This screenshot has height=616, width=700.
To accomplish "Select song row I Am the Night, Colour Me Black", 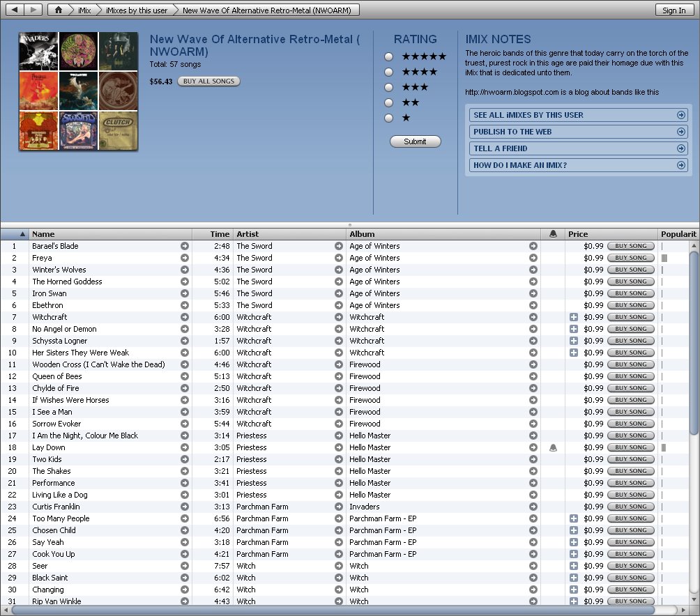I will [x=344, y=436].
